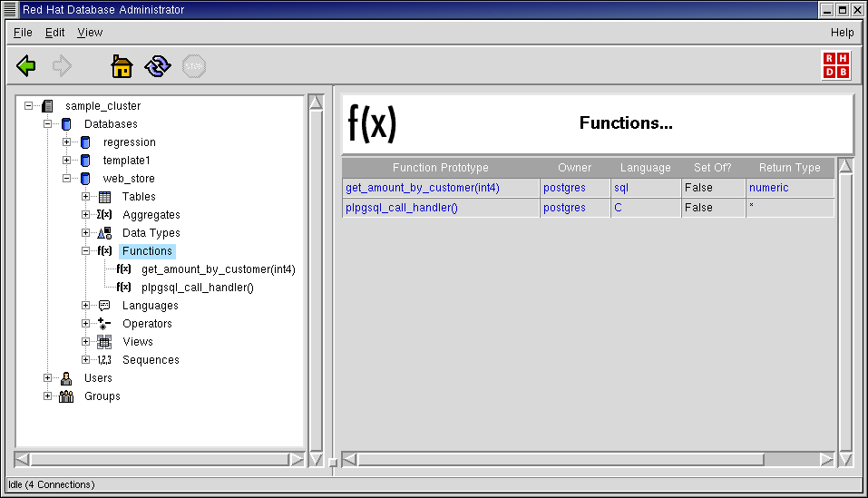868x498 pixels.
Task: Click the web_store database icon
Action: [85, 179]
